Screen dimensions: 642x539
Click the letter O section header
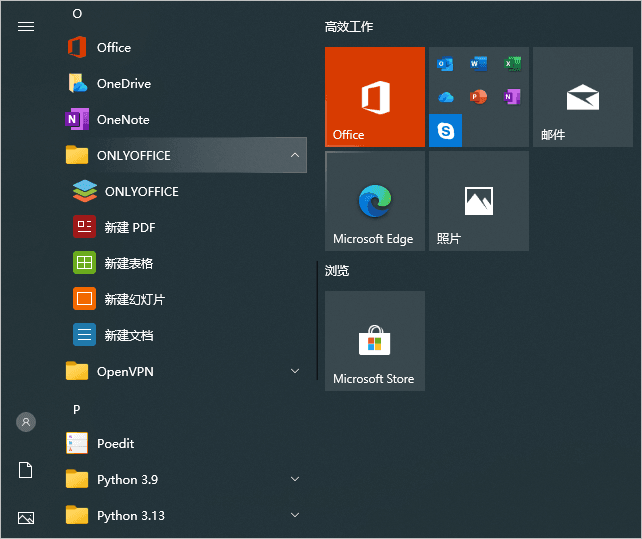[77, 14]
